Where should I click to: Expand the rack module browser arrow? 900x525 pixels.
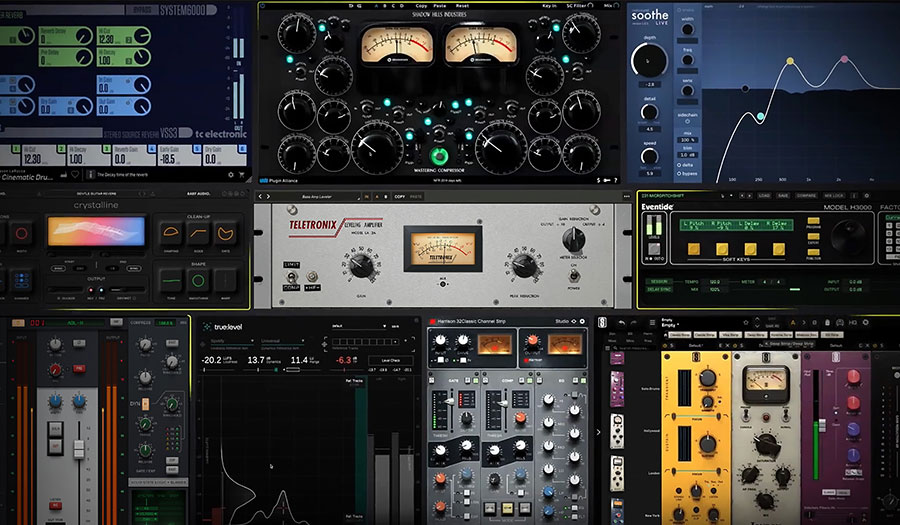[598, 432]
